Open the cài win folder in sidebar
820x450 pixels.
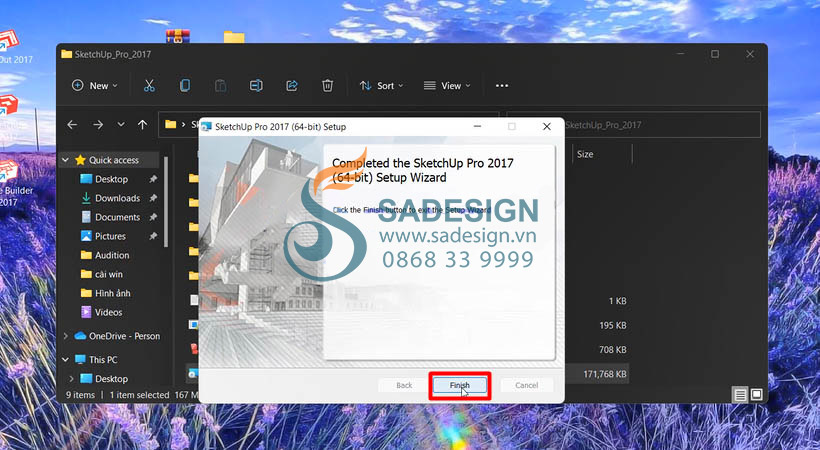pyautogui.click(x=108, y=274)
